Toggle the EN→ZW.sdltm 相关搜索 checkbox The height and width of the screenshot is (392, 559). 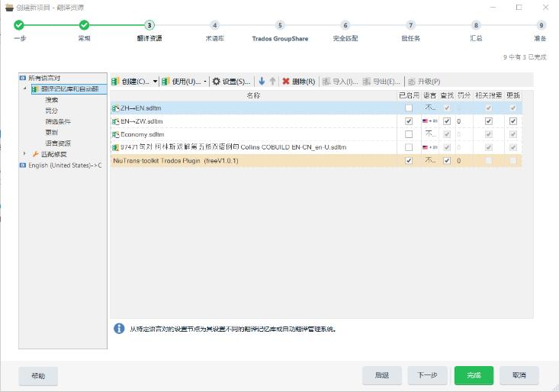(x=489, y=121)
